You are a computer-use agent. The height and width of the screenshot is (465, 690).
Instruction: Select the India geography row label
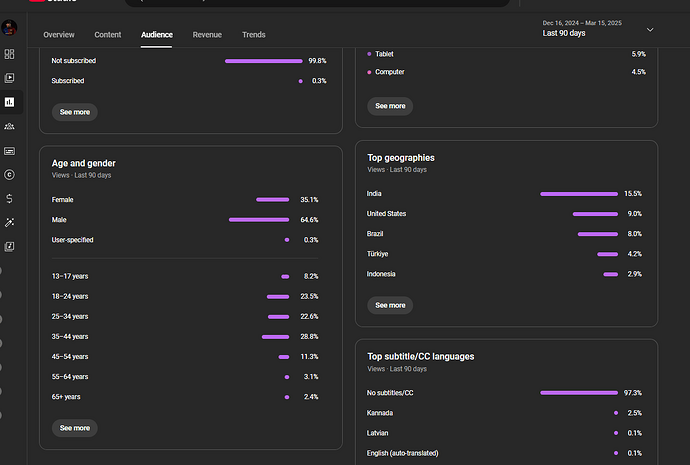click(374, 194)
